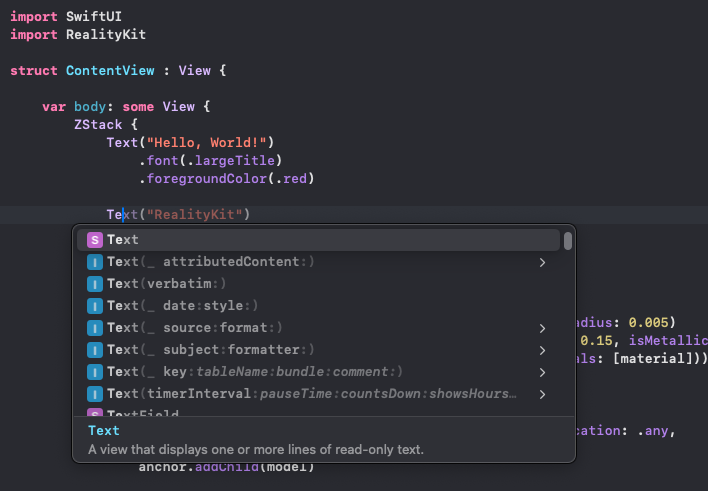Choose Text(_ attributedContent:) completion

click(318, 262)
